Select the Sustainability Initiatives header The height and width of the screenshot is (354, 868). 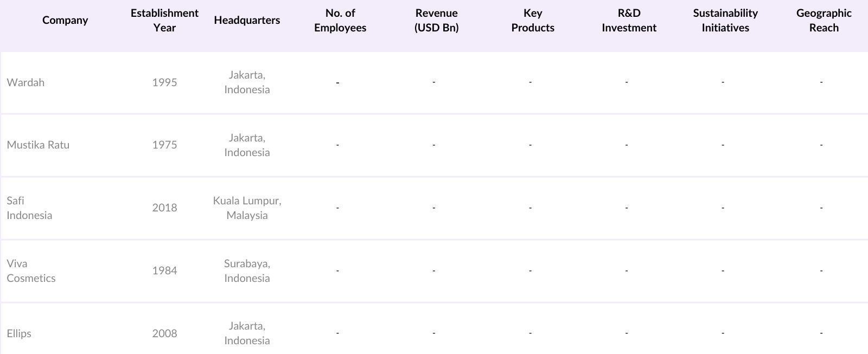(x=725, y=21)
